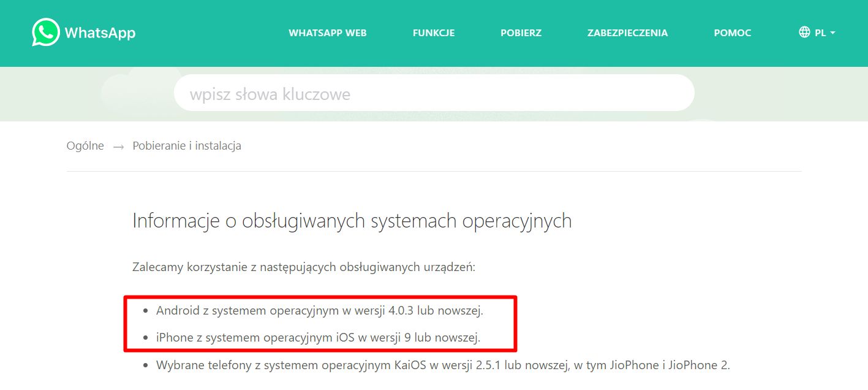The height and width of the screenshot is (390, 868).
Task: Open the FUNKCJE menu item
Action: click(x=434, y=33)
